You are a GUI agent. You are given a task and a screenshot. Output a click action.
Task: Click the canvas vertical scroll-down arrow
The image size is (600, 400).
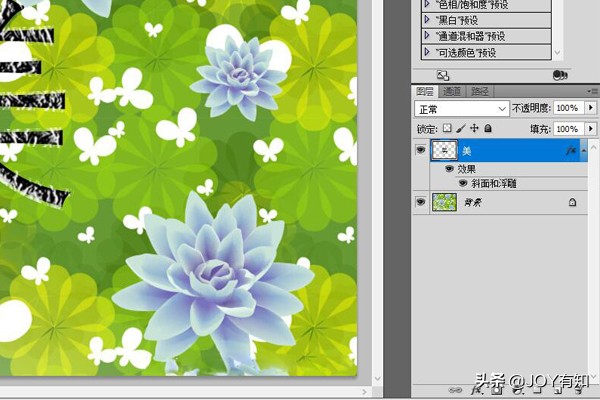[x=377, y=379]
